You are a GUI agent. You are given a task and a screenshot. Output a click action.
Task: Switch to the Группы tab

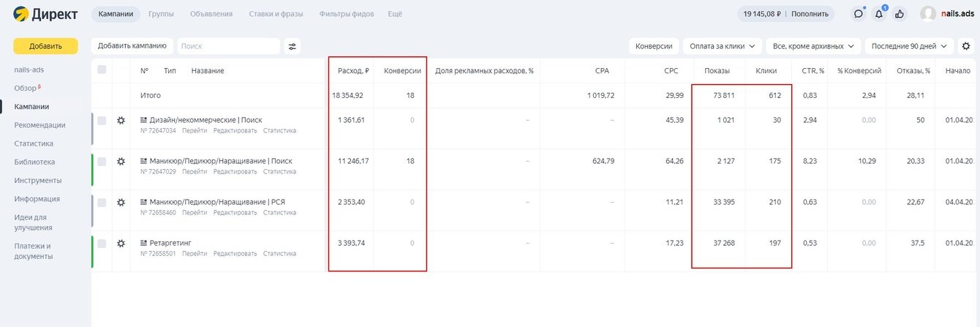click(x=161, y=14)
